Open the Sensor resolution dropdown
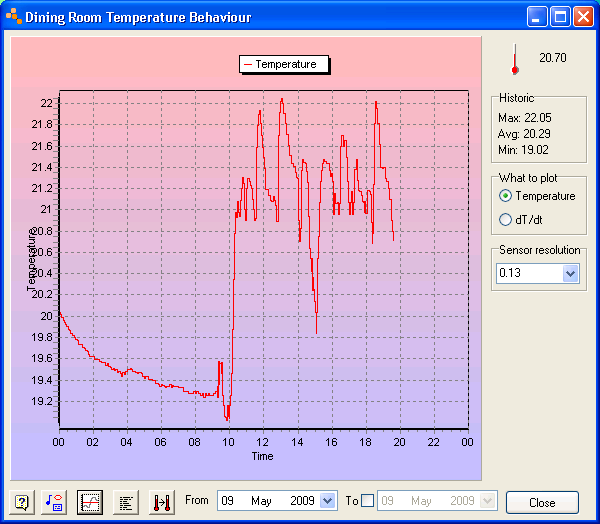The image size is (600, 524). pos(571,273)
